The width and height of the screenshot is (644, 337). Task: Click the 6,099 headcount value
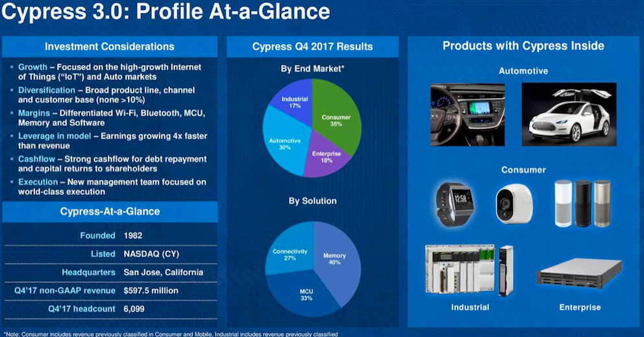pos(134,308)
